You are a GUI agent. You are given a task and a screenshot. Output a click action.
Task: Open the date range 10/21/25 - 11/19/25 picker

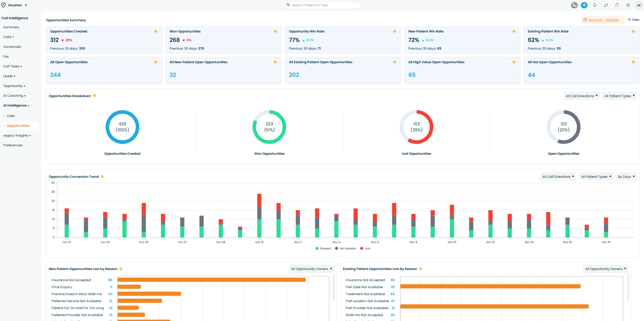[x=600, y=20]
